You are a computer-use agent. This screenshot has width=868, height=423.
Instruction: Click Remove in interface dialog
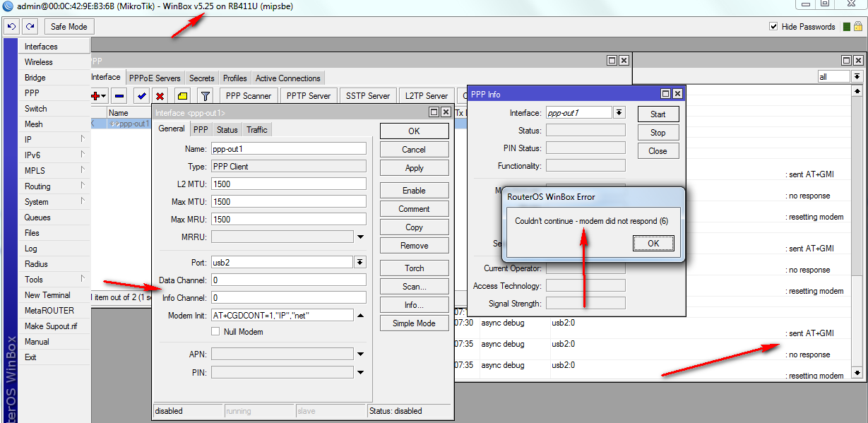pyautogui.click(x=415, y=246)
